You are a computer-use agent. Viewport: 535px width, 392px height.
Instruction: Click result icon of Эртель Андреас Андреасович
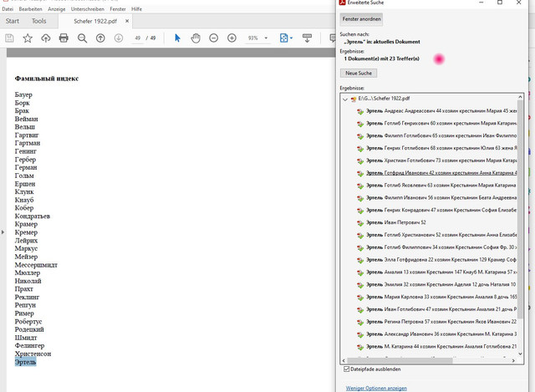point(360,111)
